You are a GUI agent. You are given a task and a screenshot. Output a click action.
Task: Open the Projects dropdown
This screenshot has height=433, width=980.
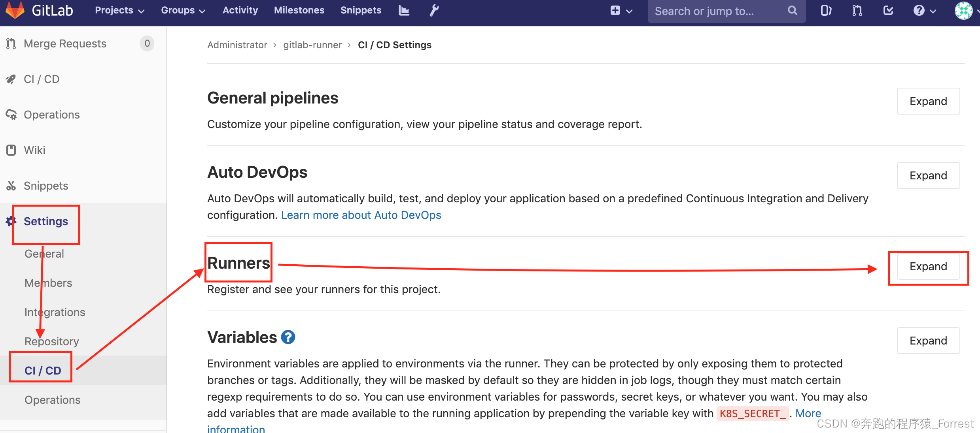click(118, 10)
